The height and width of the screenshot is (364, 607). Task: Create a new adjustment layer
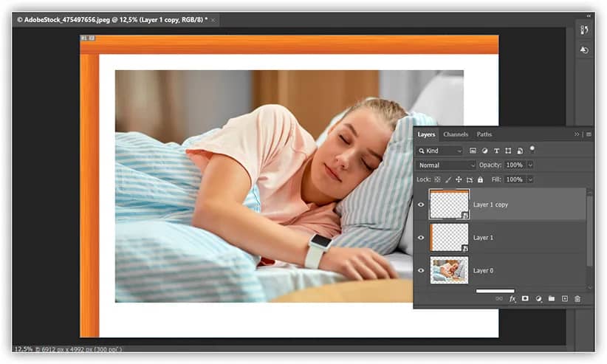538,299
